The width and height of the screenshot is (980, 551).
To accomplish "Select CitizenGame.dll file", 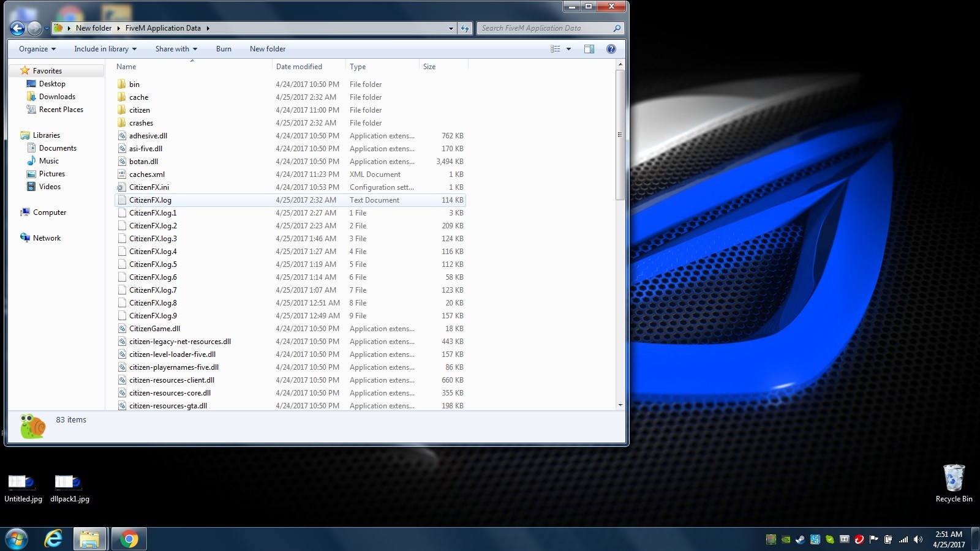I will [x=290, y=329].
